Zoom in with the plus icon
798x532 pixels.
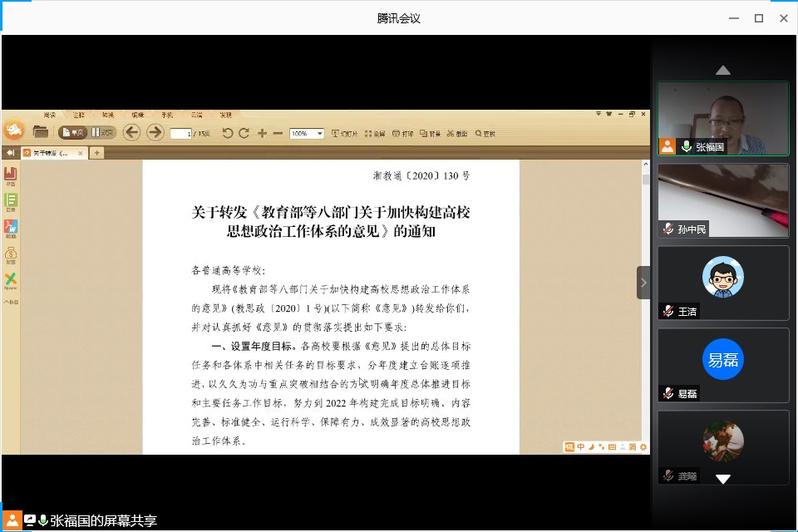coord(262,133)
